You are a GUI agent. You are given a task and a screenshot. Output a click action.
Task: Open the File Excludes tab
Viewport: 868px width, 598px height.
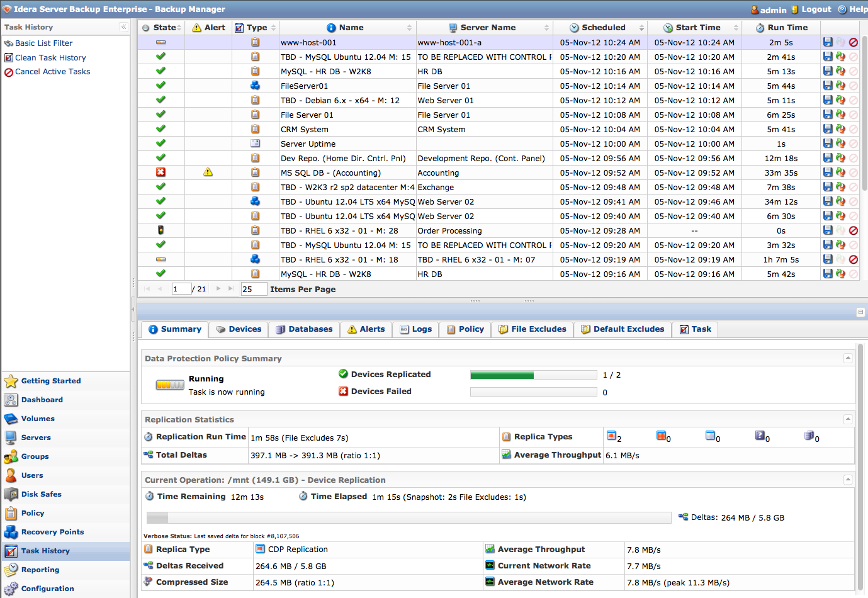[533, 329]
